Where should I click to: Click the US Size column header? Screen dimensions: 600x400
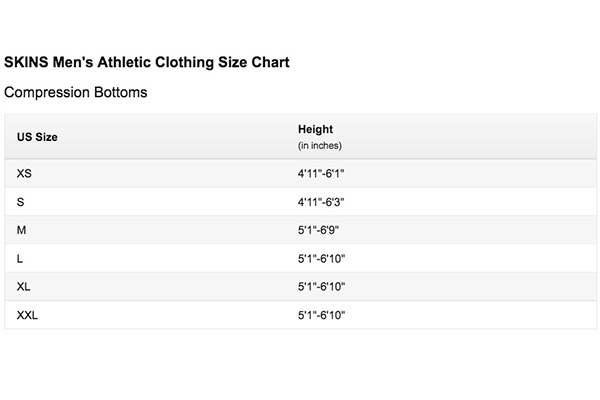37,137
